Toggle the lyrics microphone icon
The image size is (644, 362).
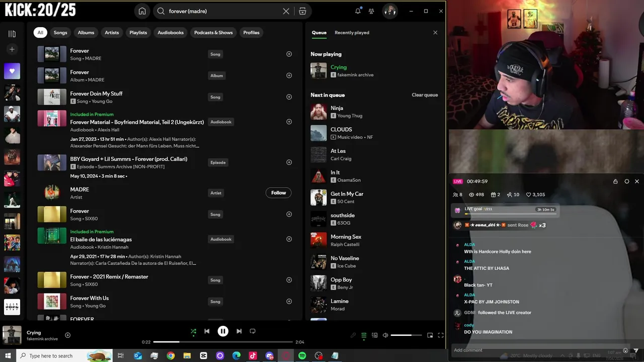[353, 335]
